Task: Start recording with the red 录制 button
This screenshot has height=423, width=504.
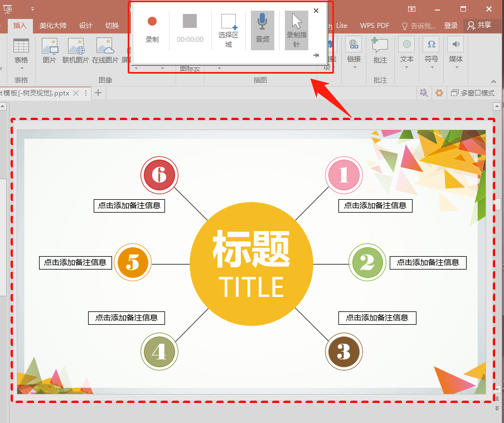Action: click(152, 30)
